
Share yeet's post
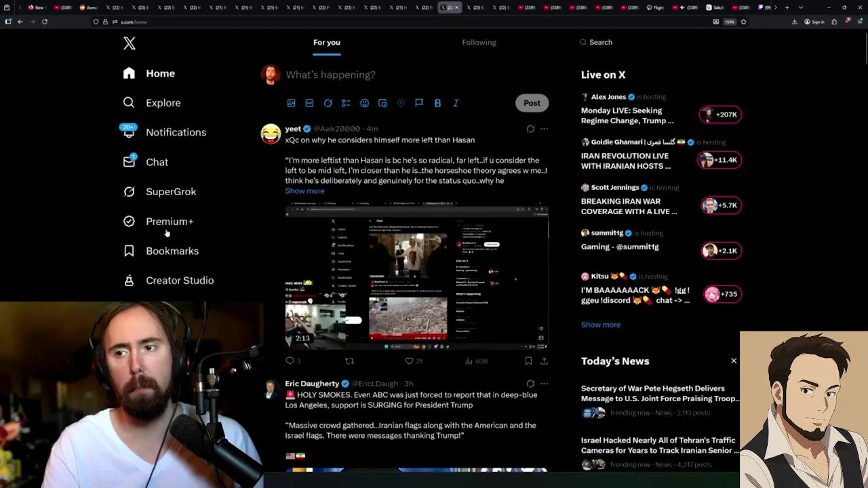point(544,361)
